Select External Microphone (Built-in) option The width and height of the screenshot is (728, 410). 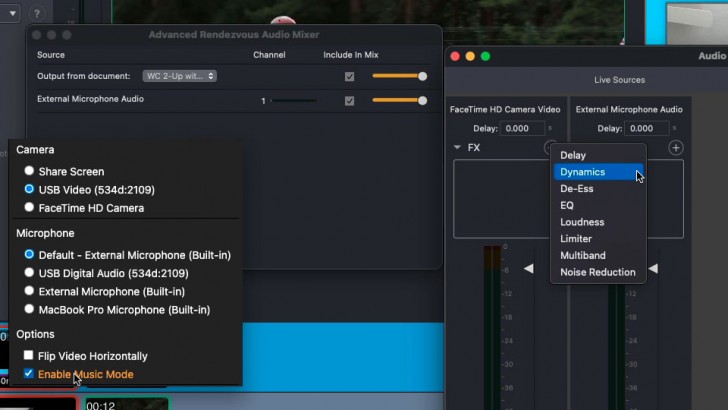tap(29, 291)
